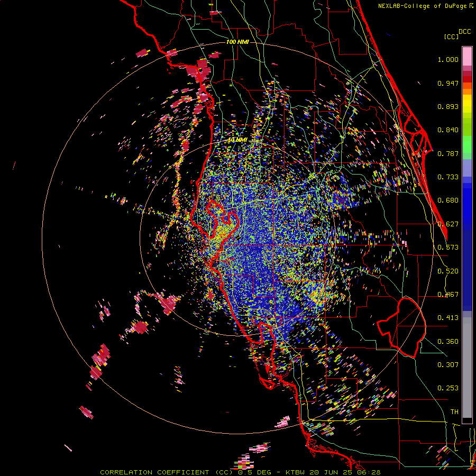This screenshot has width=476, height=476.
Task: Click the 100 NMI range ring label
Action: tap(237, 42)
